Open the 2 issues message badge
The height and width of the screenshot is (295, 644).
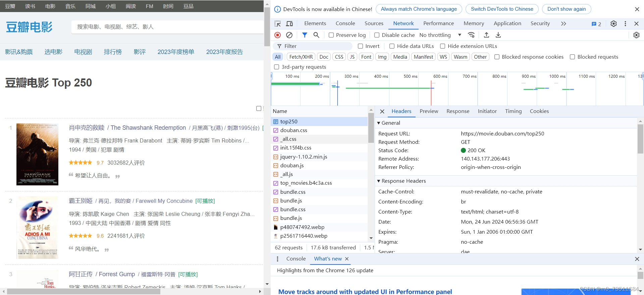coord(596,24)
